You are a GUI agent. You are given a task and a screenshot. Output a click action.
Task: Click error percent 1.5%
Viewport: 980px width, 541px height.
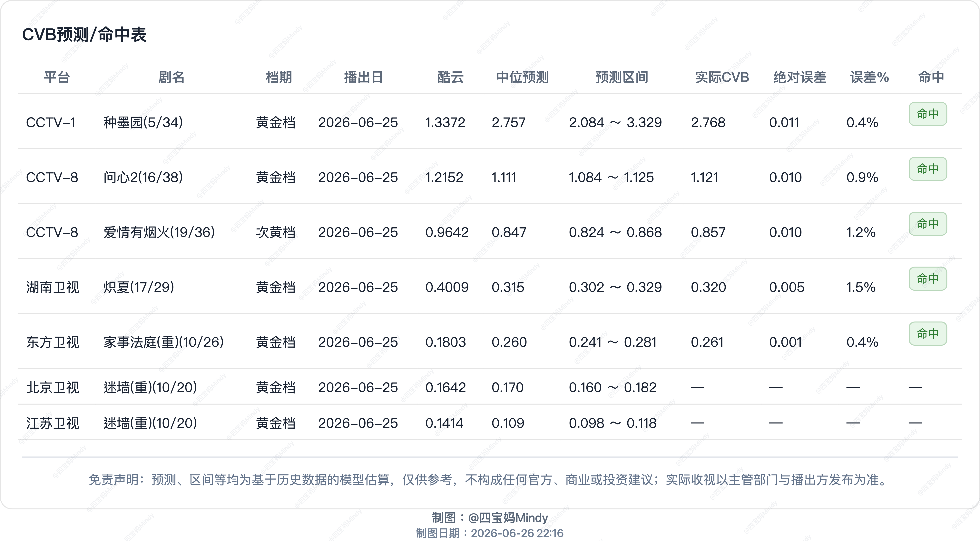click(x=861, y=287)
